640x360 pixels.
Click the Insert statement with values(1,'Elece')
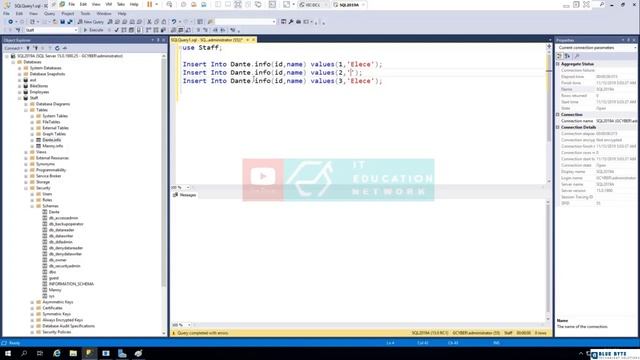[x=282, y=64]
